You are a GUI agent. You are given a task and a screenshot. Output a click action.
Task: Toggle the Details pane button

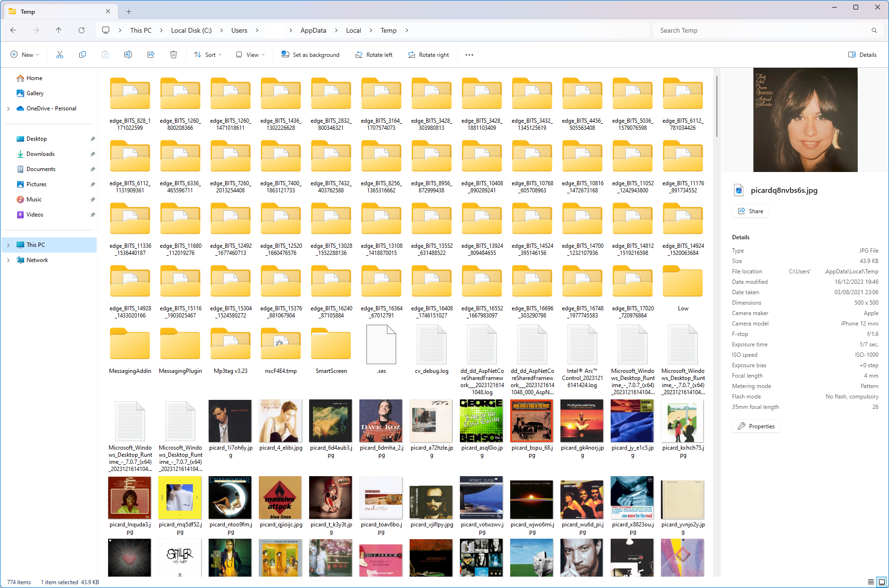(x=862, y=55)
